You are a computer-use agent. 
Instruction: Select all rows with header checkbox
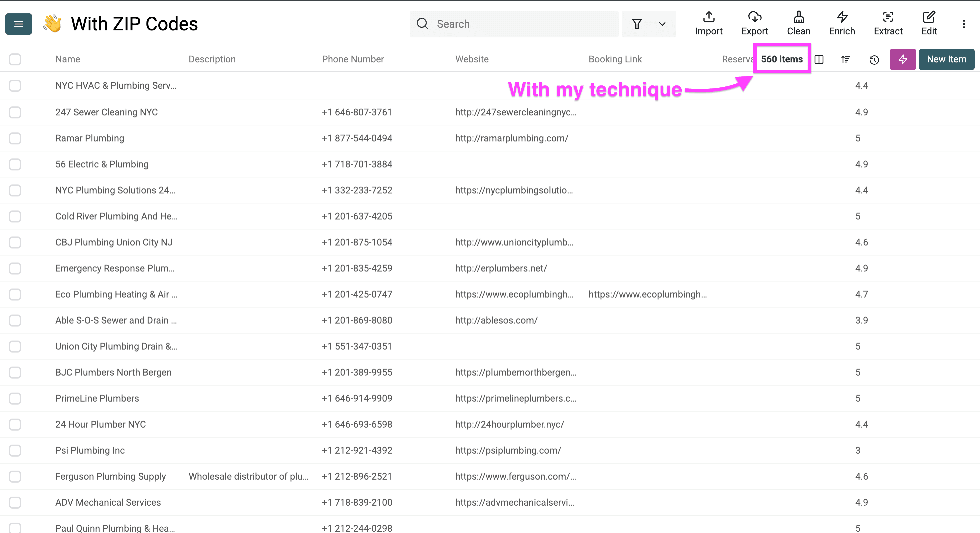point(15,59)
